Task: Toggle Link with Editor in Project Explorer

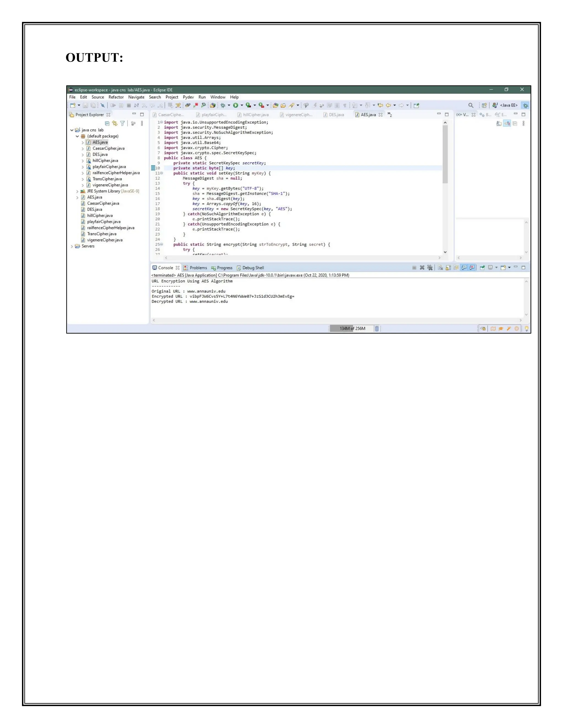Action: pyautogui.click(x=115, y=124)
